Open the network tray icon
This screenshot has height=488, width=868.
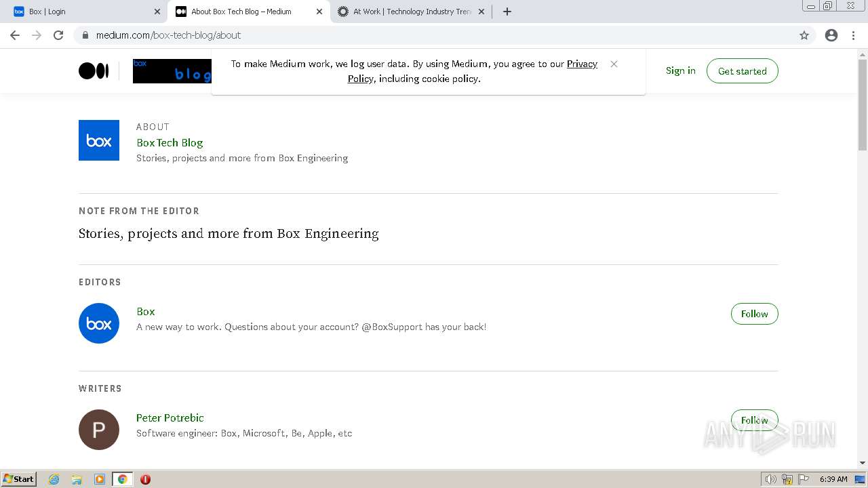tap(787, 479)
